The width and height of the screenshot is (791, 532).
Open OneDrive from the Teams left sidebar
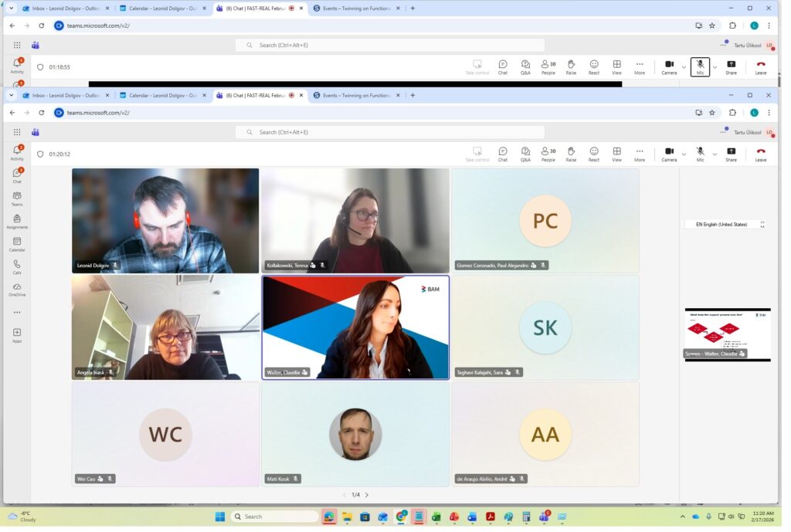click(17, 288)
